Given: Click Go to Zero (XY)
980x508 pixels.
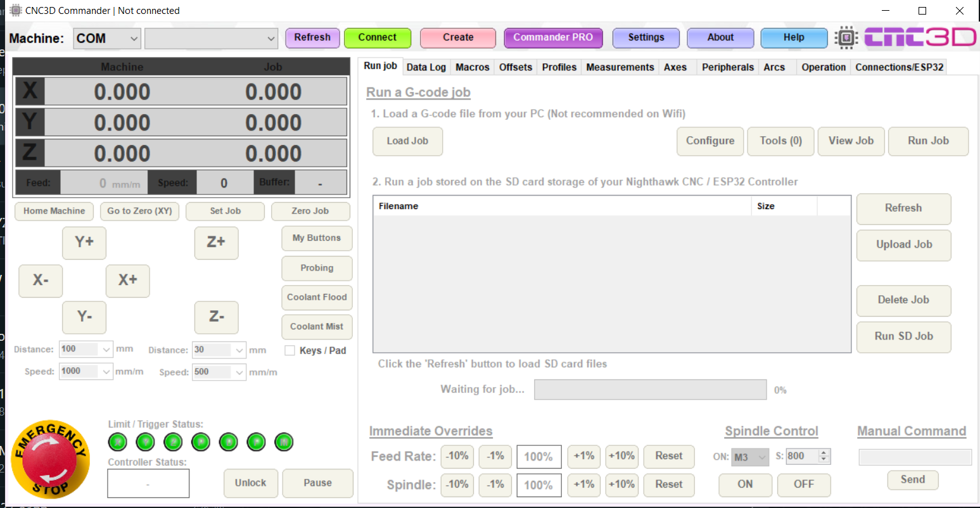Looking at the screenshot, I should tap(139, 211).
